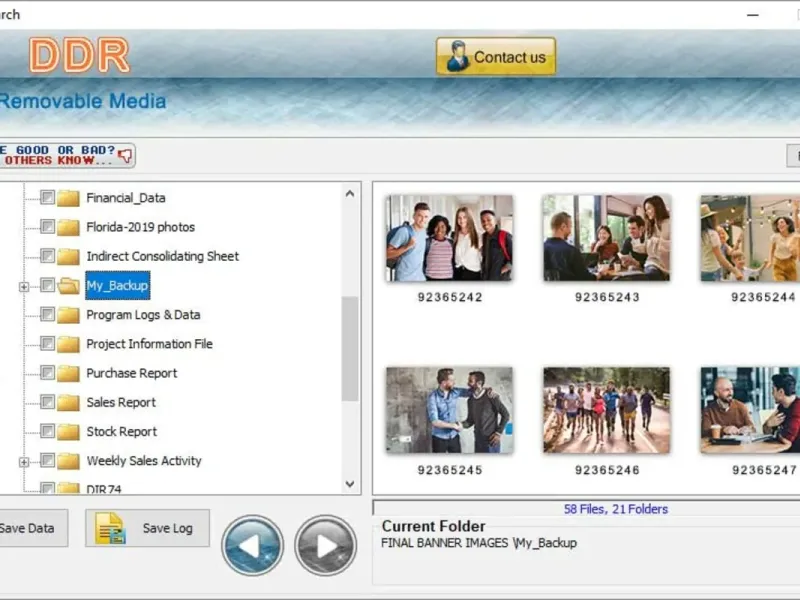
Task: Click the Weekly Sales Activity folder icon
Action: point(68,461)
